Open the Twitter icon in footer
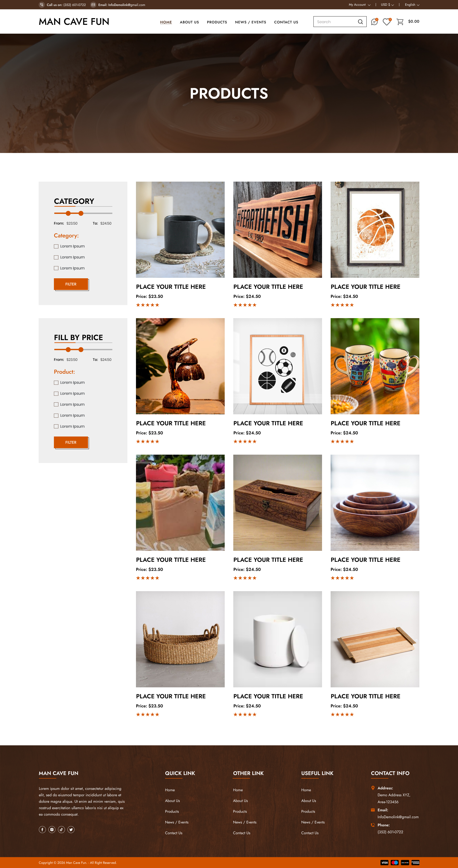 coord(71,830)
